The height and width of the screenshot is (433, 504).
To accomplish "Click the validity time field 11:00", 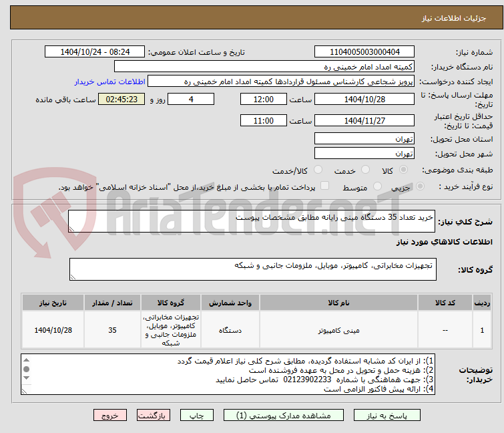I will (x=263, y=120).
